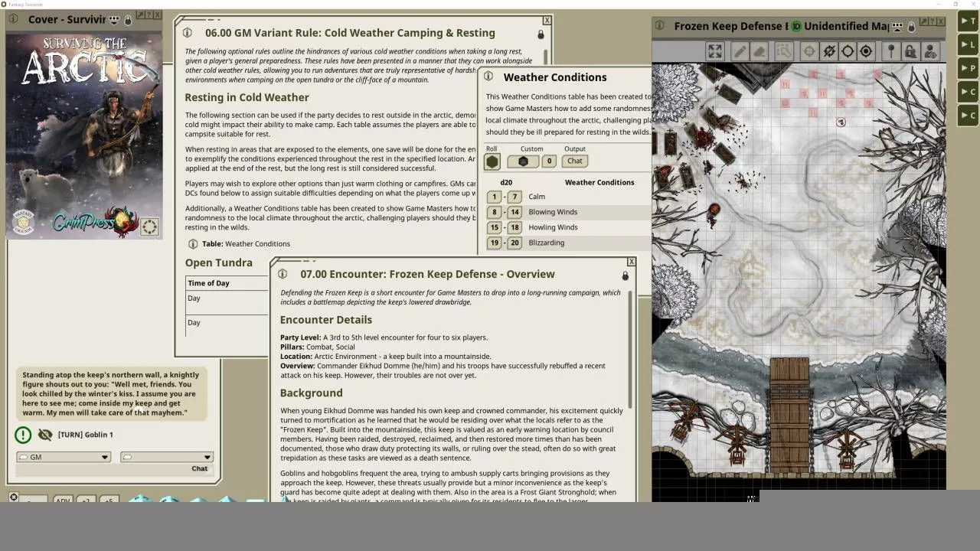Viewport: 980px width, 551px height.
Task: Click help button on Cover window
Action: [x=149, y=15]
